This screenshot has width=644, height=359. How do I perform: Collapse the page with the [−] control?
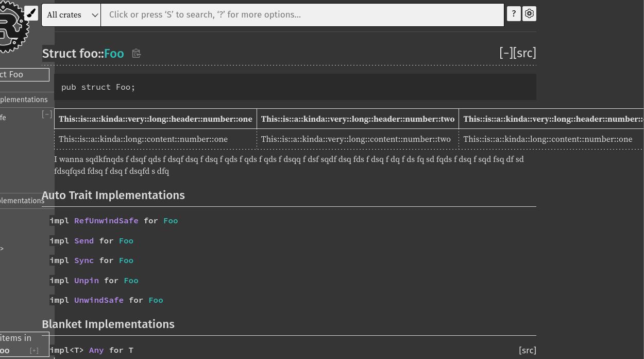(505, 53)
